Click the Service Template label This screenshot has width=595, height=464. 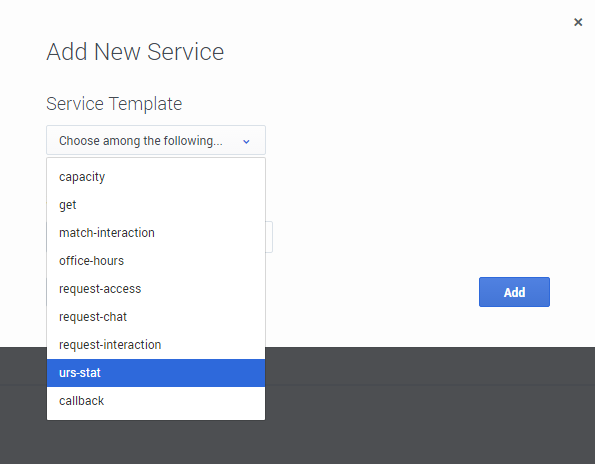click(114, 104)
